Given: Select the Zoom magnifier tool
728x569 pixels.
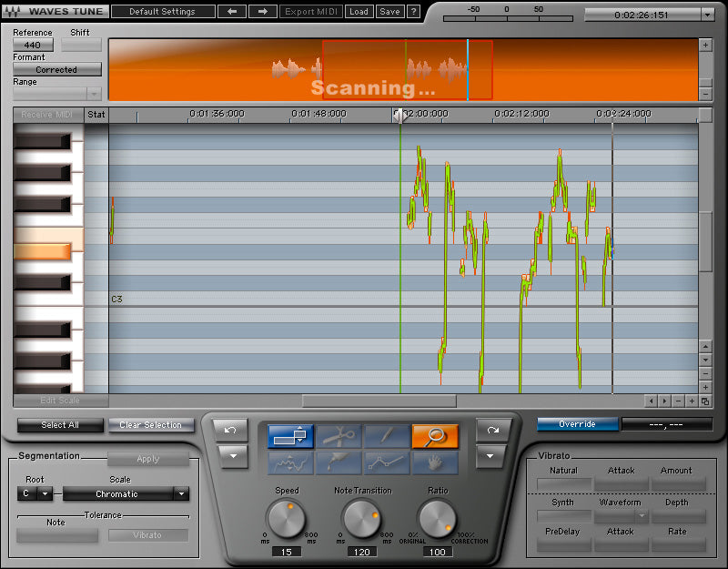Looking at the screenshot, I should point(435,435).
